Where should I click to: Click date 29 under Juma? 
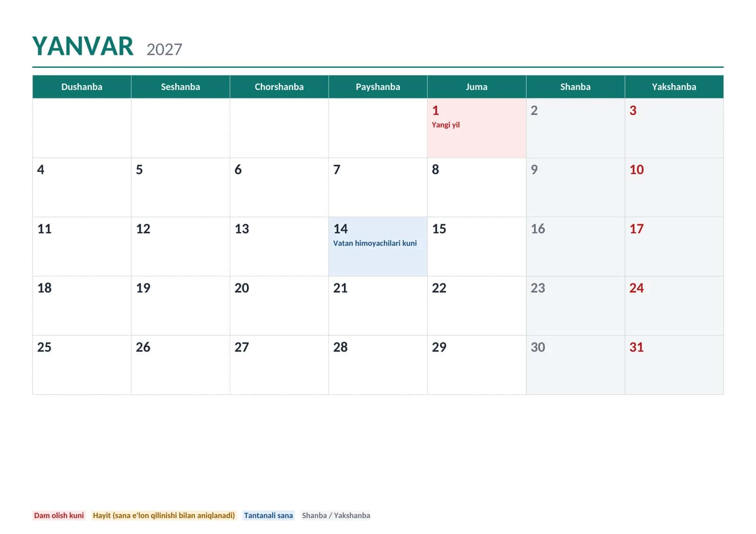(439, 348)
